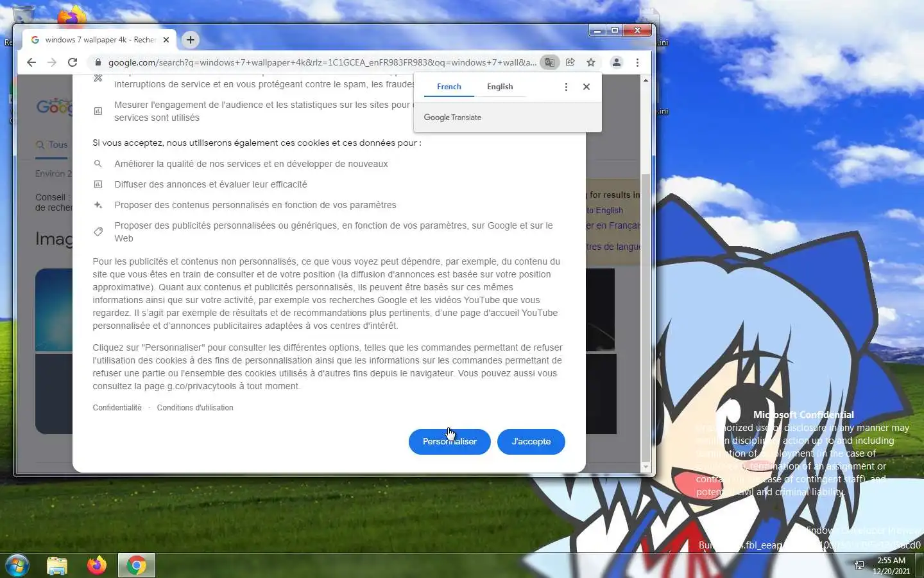Click the tag icon next to 'Proposer des publicités'
This screenshot has width=924, height=578.
98,231
